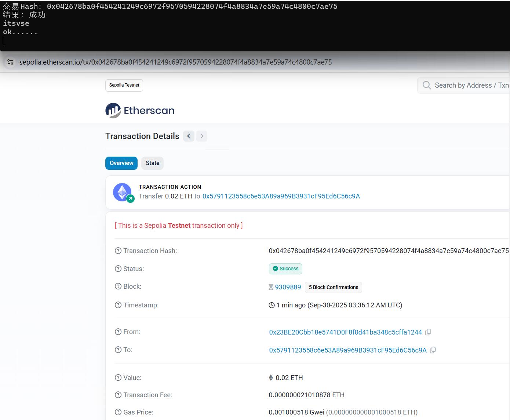Copy the From address using copy icon

pos(428,332)
